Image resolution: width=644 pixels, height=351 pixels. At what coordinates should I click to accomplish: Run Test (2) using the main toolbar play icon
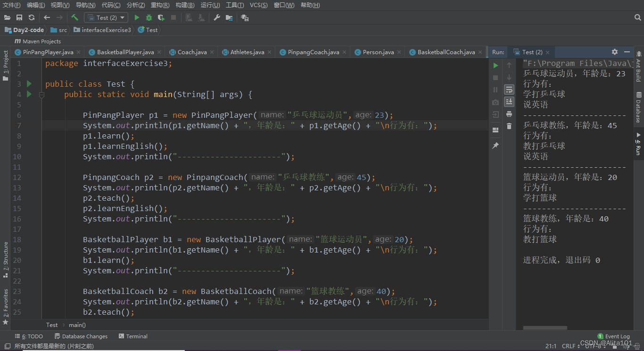(x=137, y=17)
